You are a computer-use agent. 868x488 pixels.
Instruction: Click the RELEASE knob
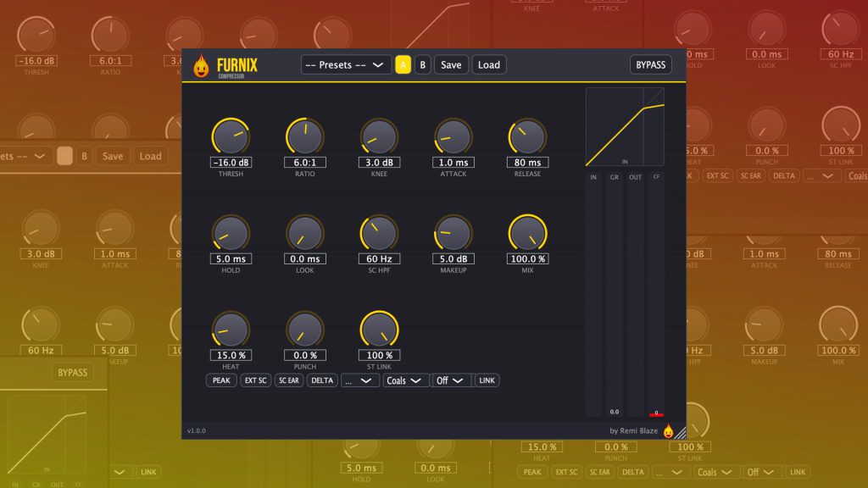(527, 136)
